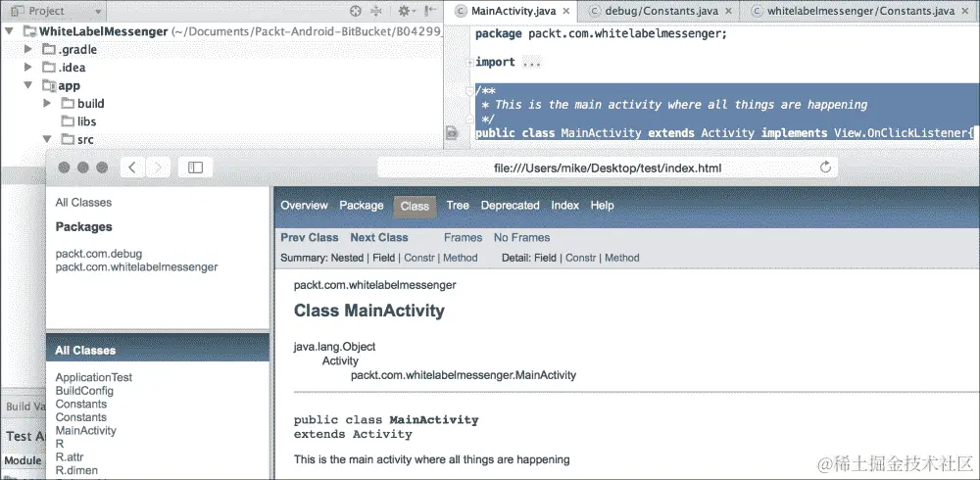Open the Javadoc Help page

coord(603,205)
